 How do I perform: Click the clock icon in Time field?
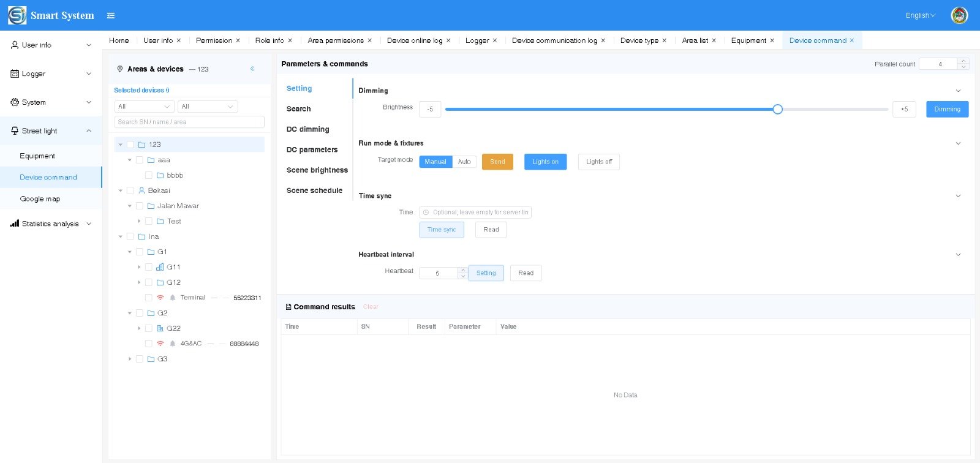pyautogui.click(x=426, y=213)
